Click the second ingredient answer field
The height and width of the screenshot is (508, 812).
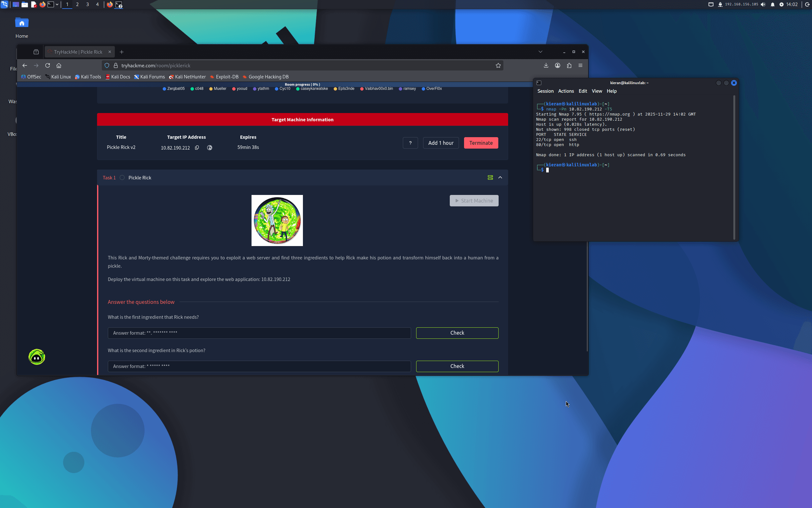click(x=259, y=366)
